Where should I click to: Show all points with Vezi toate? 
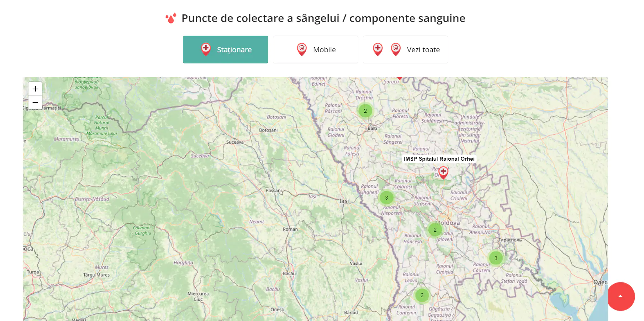pos(405,50)
